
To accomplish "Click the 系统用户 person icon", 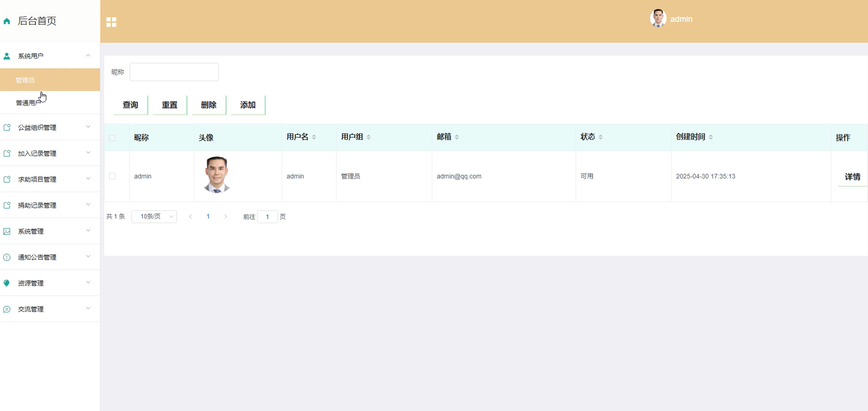I will 7,56.
